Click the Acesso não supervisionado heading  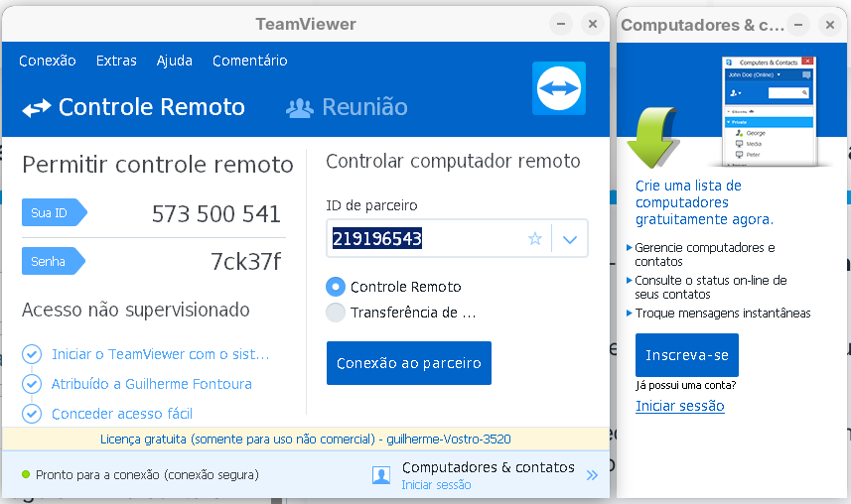coord(136,310)
